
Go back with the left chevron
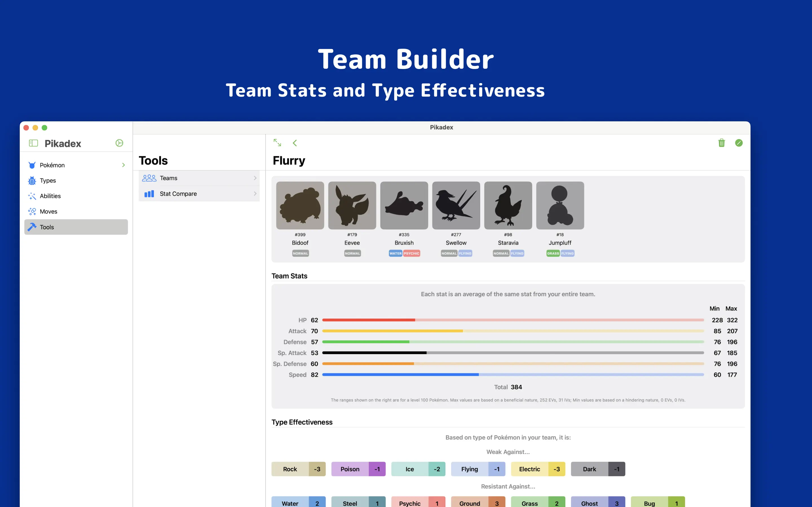295,143
